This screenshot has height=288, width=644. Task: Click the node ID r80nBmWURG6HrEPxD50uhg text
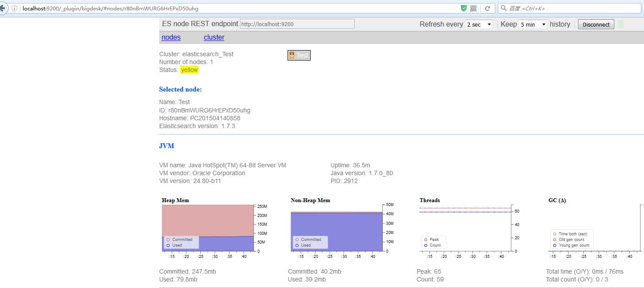pyautogui.click(x=205, y=110)
